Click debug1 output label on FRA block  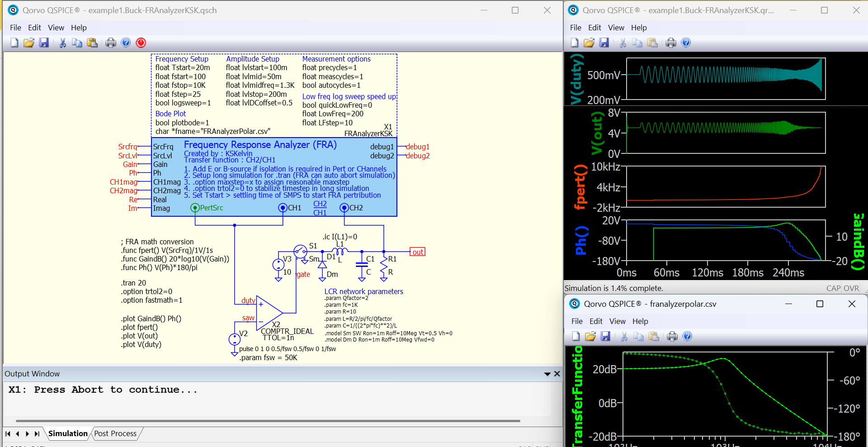click(x=418, y=147)
